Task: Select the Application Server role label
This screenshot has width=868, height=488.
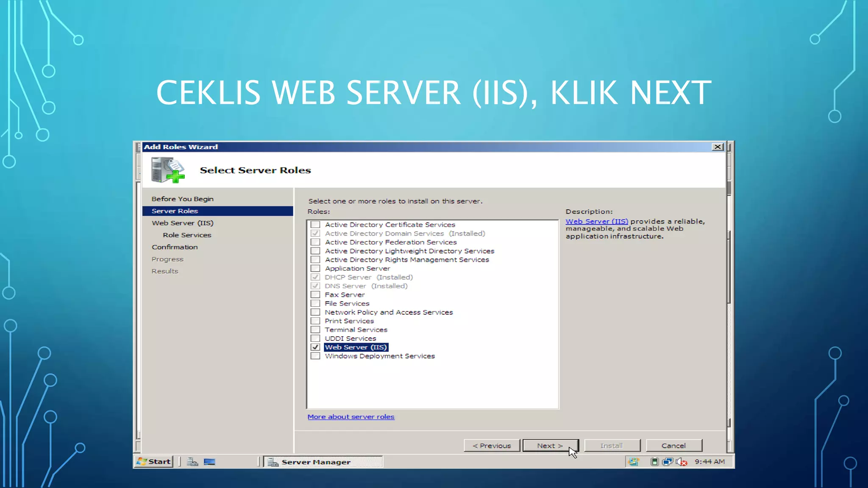Action: (357, 269)
